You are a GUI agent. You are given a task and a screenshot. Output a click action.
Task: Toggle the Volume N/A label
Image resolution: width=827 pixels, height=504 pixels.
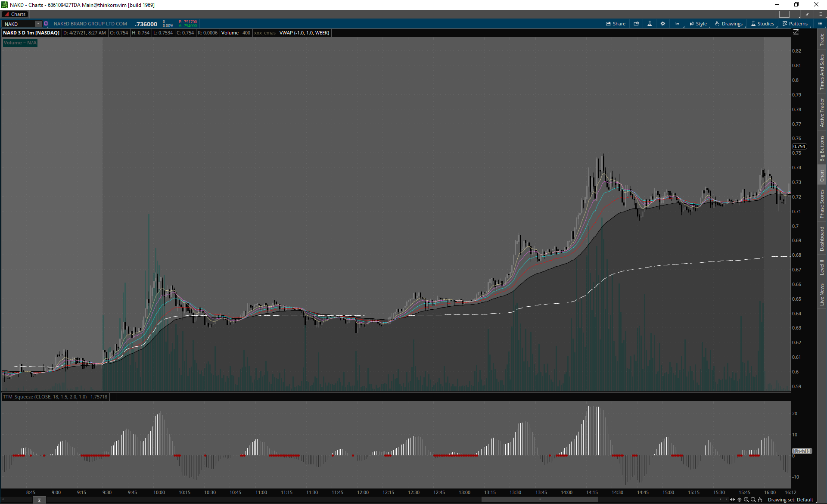pyautogui.click(x=20, y=43)
